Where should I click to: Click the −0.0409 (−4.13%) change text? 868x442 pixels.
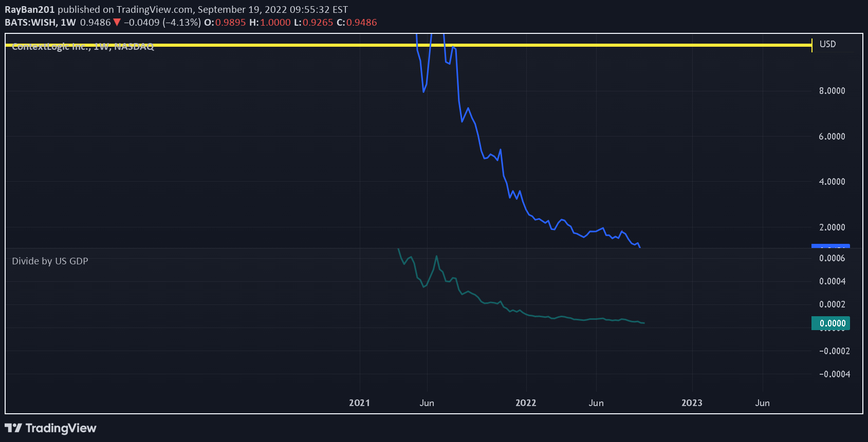[162, 23]
